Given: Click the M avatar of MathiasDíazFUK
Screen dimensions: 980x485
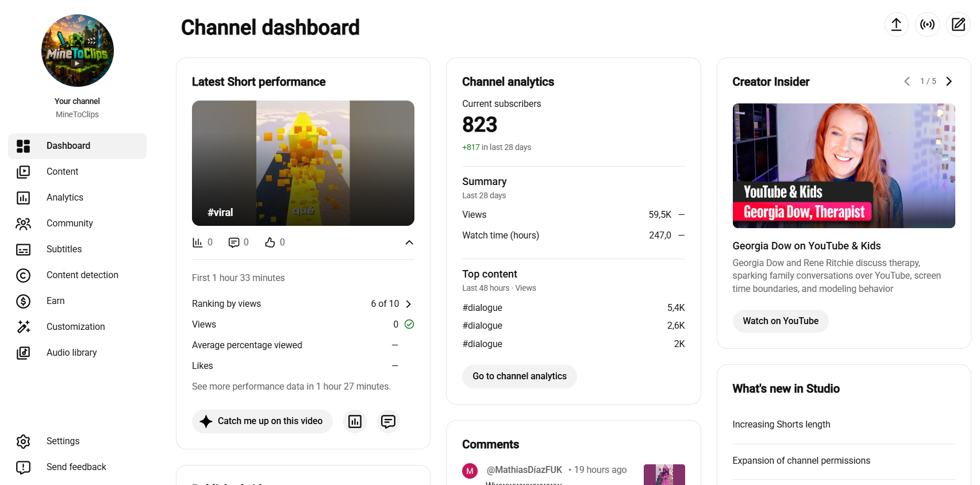Looking at the screenshot, I should (x=470, y=471).
